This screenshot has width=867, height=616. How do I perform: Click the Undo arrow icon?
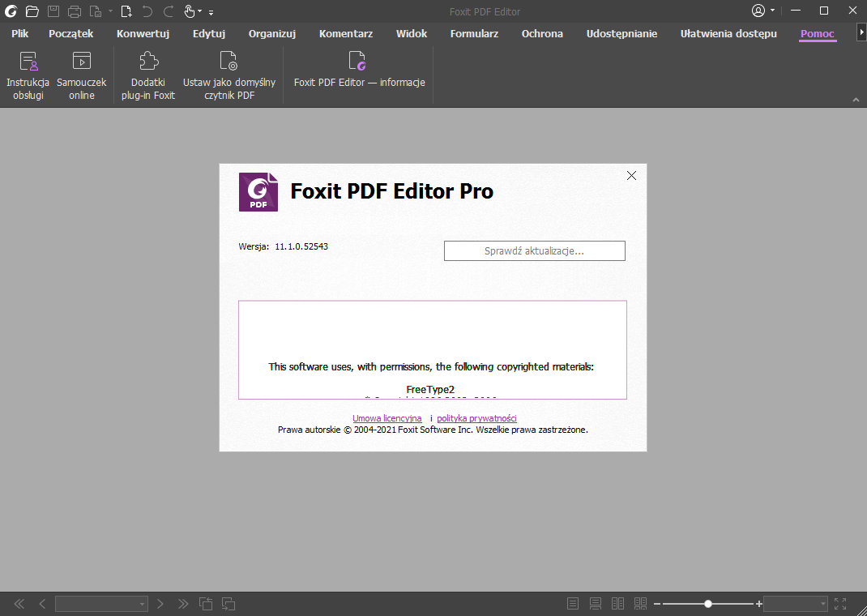[x=147, y=11]
